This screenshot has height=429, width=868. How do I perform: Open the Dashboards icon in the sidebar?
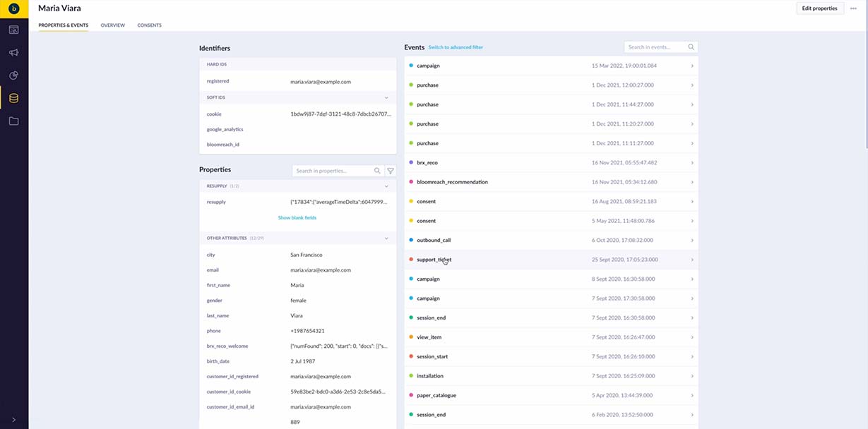[13, 30]
